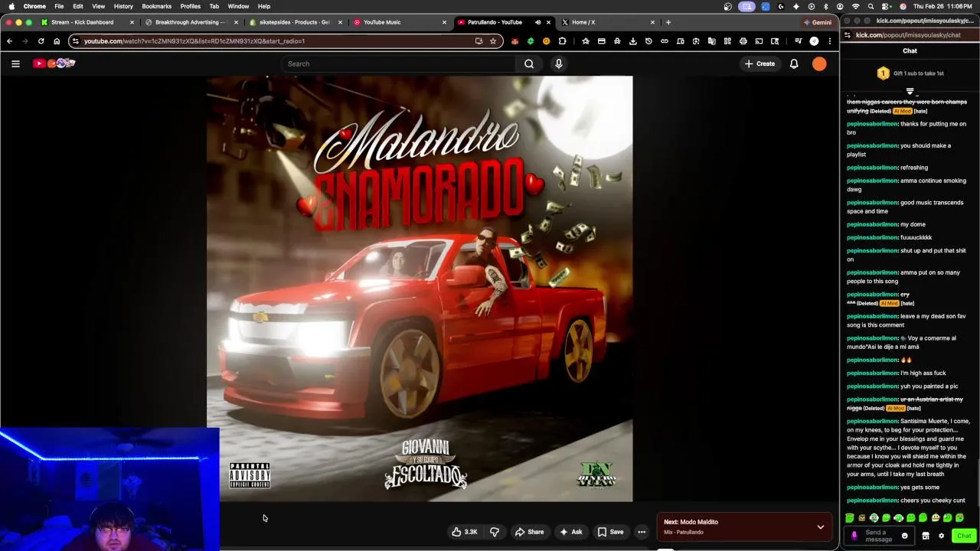
Task: Open Chrome three-dot menu
Action: (829, 41)
